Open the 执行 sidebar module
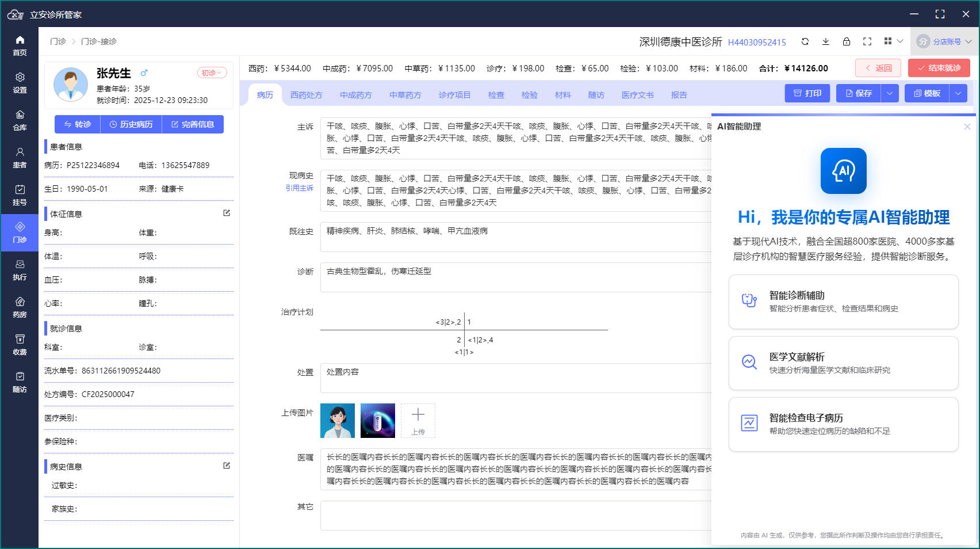 coord(20,270)
